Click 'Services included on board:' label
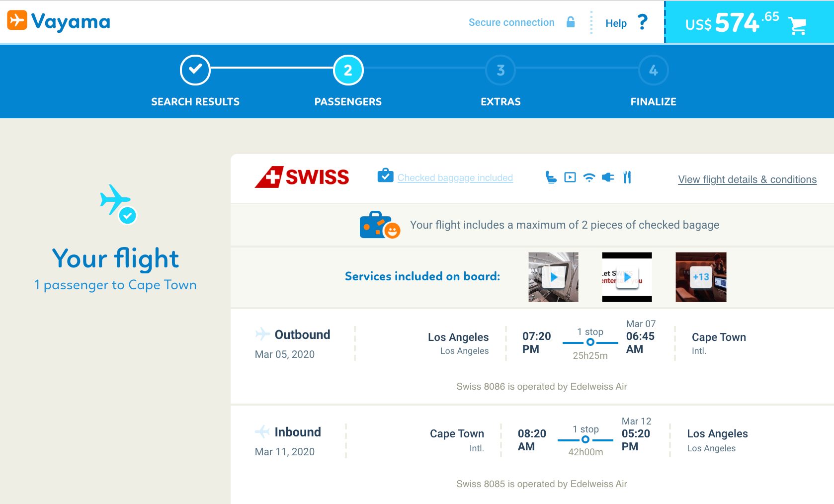 pyautogui.click(x=422, y=276)
